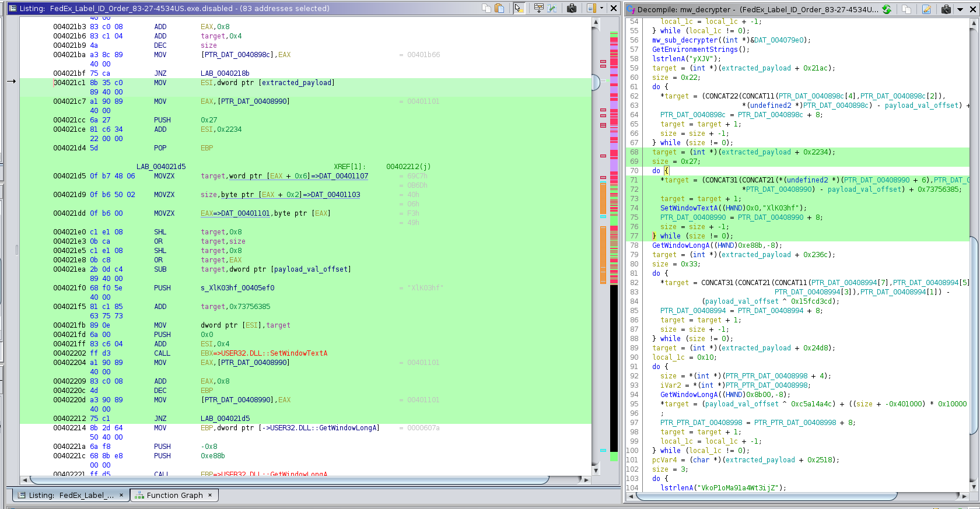Re-decompile function with green refresh icon
Screen dimensions: 980x509
887,9
